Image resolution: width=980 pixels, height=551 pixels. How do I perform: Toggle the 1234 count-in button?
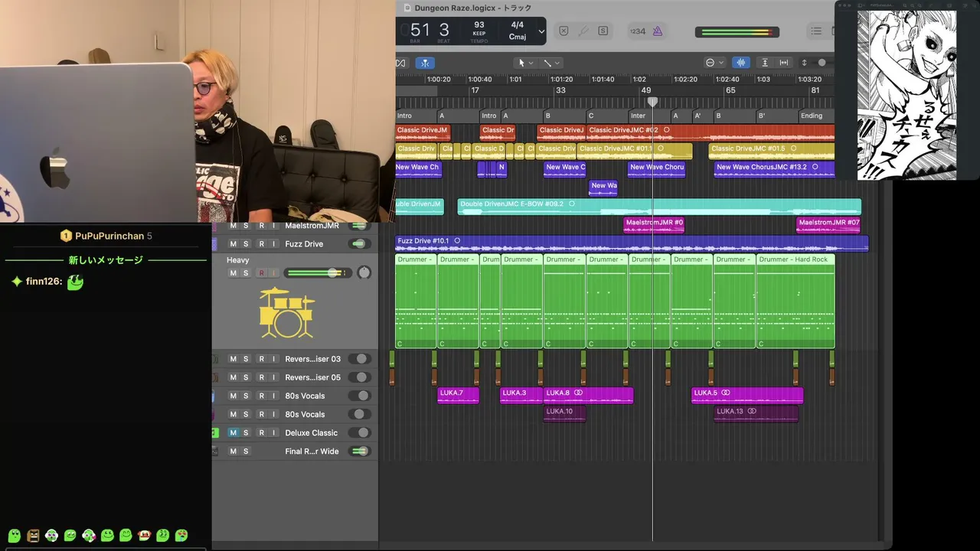click(637, 31)
